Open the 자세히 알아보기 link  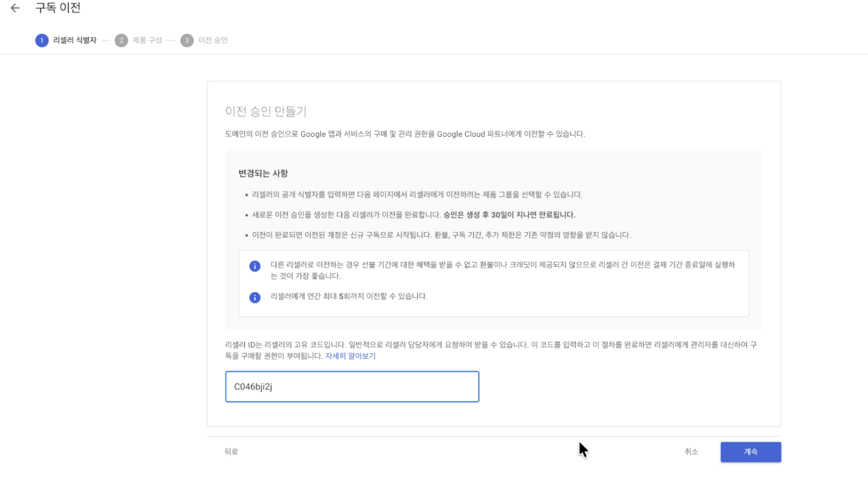click(350, 356)
